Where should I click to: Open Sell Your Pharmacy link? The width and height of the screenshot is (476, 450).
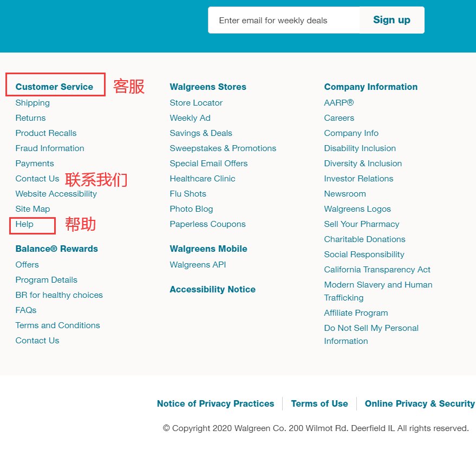(x=362, y=224)
